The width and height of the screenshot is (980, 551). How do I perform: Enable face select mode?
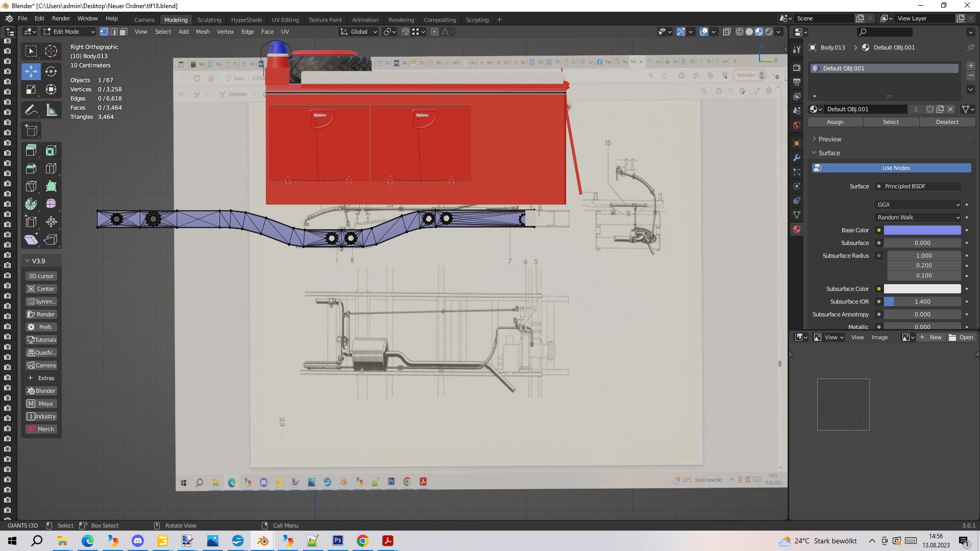click(x=123, y=32)
